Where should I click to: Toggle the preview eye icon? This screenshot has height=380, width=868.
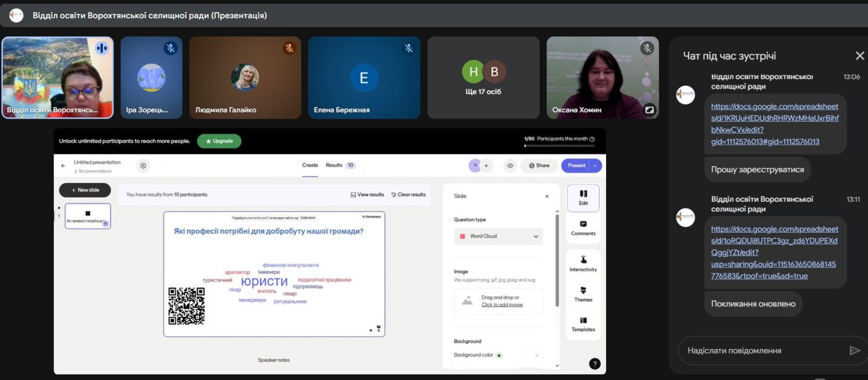tap(510, 166)
